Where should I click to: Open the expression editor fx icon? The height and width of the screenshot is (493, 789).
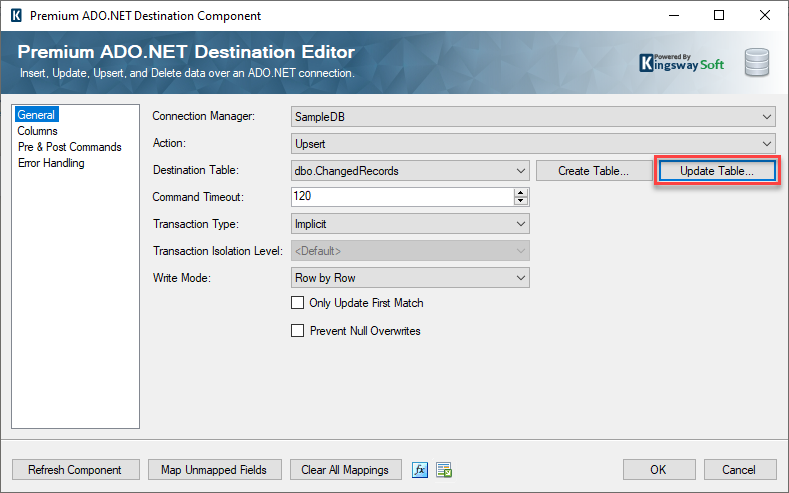(x=420, y=470)
